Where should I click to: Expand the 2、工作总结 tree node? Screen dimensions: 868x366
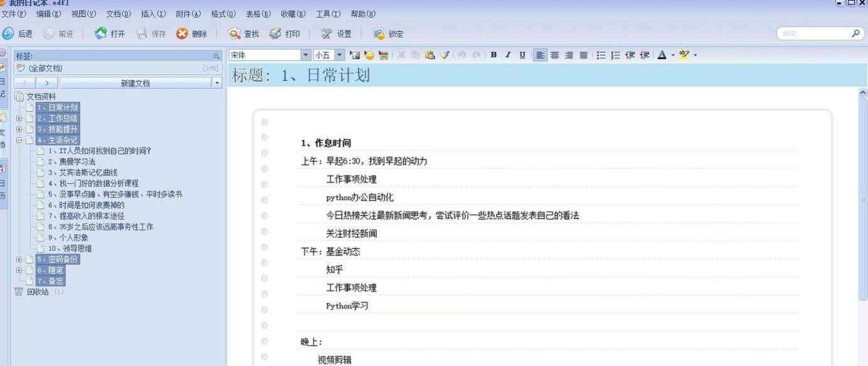point(19,118)
